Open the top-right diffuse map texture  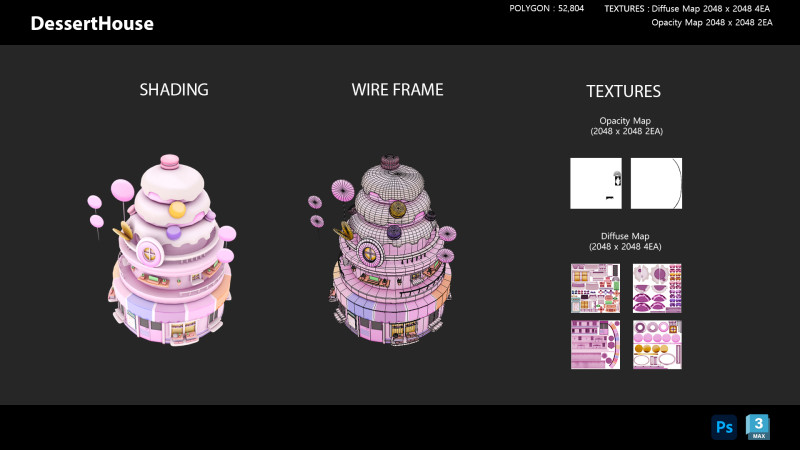tap(657, 288)
